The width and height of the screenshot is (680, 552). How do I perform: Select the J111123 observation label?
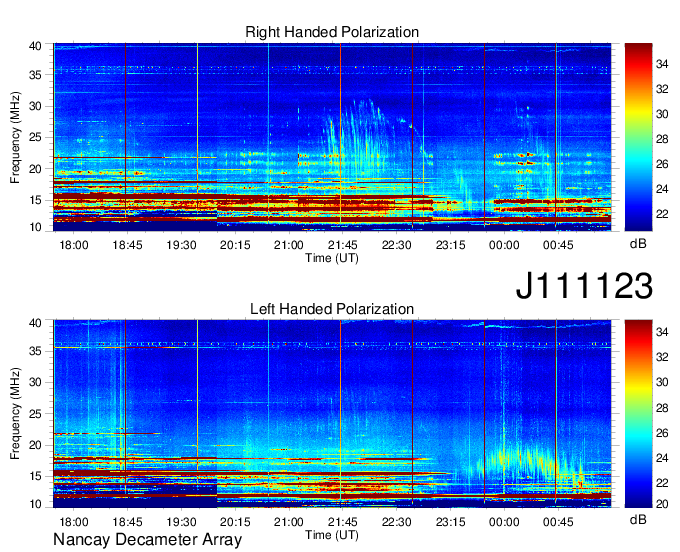(x=584, y=286)
